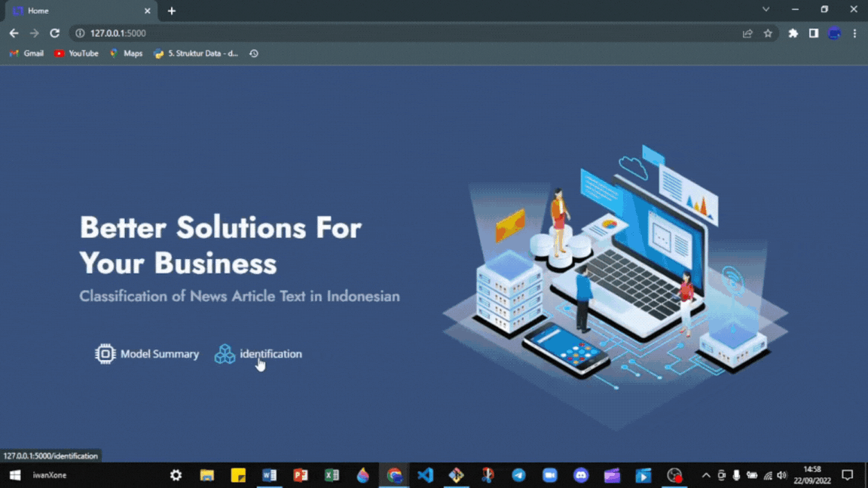Viewport: 868px width, 488px height.
Task: Open the YouTube bookmark
Action: pyautogui.click(x=76, y=53)
